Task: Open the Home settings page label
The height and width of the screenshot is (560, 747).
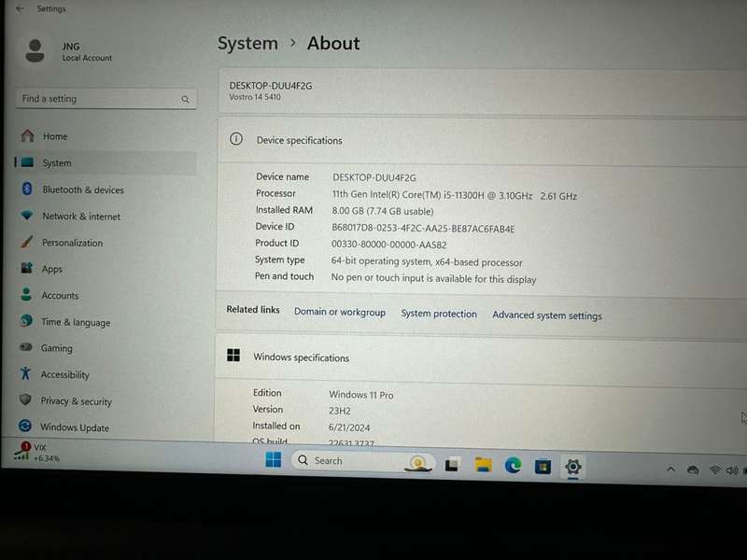Action: [x=55, y=136]
